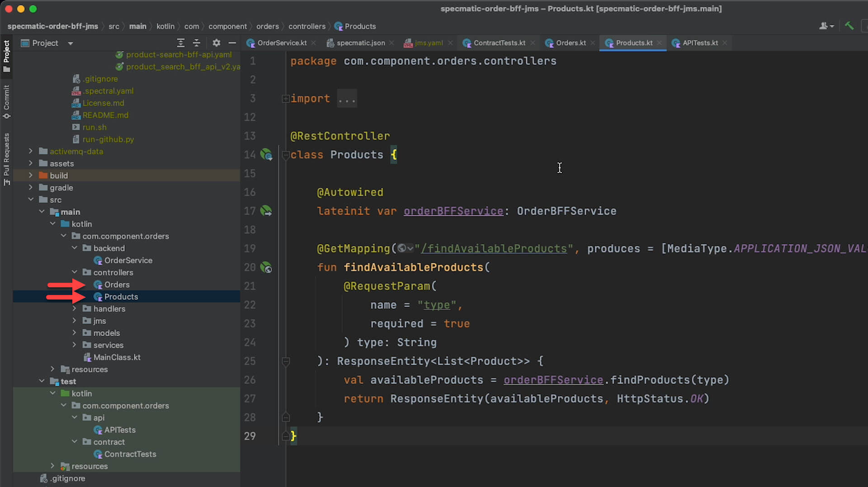Collapse the controllers folder
This screenshot has width=868, height=487.
click(x=75, y=272)
